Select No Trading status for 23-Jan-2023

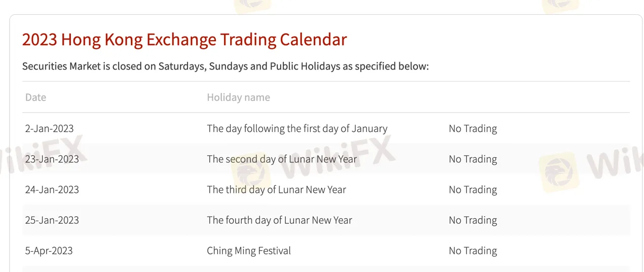click(473, 159)
